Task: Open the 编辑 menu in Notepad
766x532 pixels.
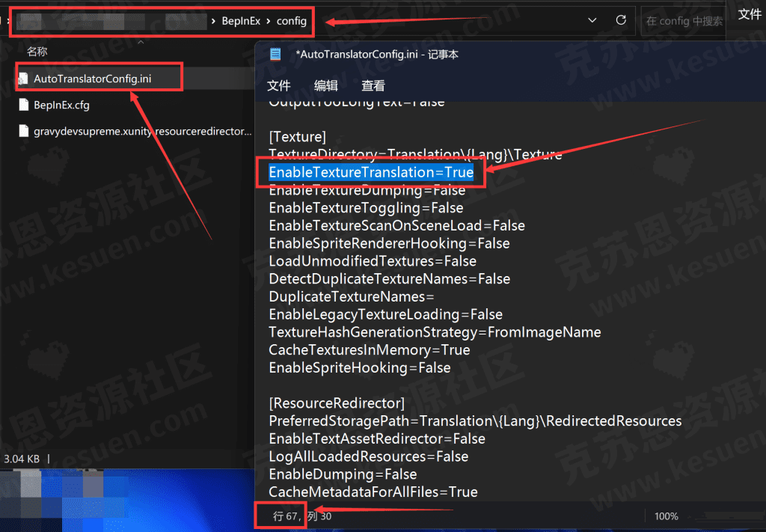Action: pos(326,85)
